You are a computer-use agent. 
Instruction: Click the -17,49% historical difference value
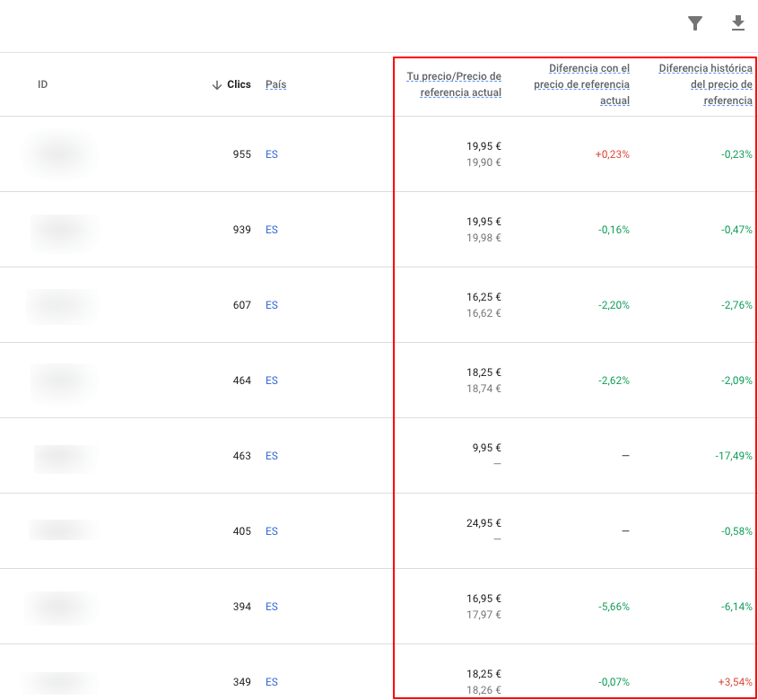pyautogui.click(x=734, y=456)
